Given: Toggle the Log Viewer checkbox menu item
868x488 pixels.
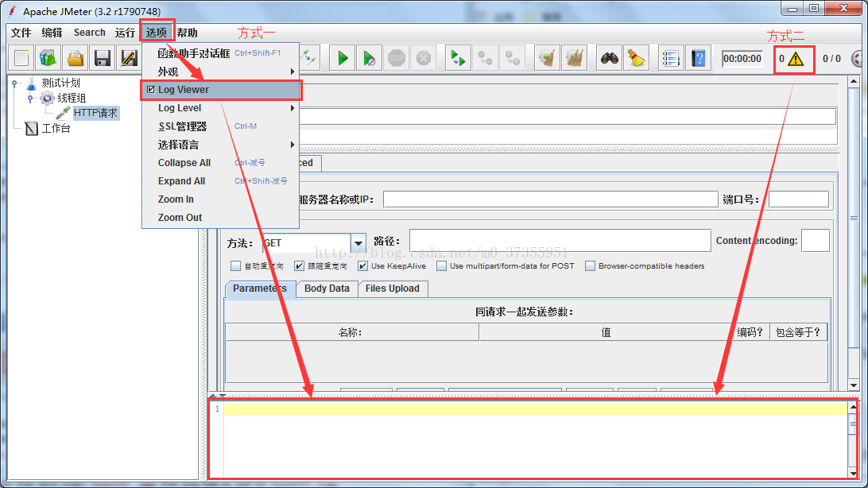Looking at the screenshot, I should click(222, 90).
